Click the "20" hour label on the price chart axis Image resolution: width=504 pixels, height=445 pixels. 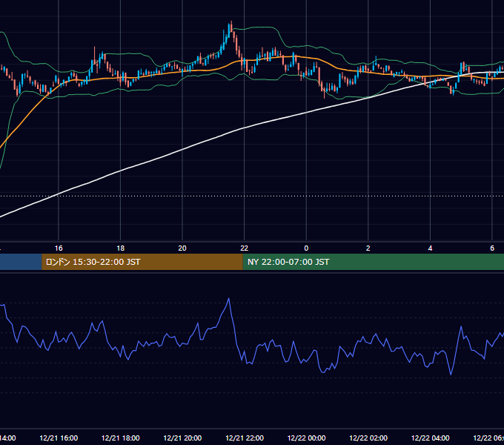(182, 248)
